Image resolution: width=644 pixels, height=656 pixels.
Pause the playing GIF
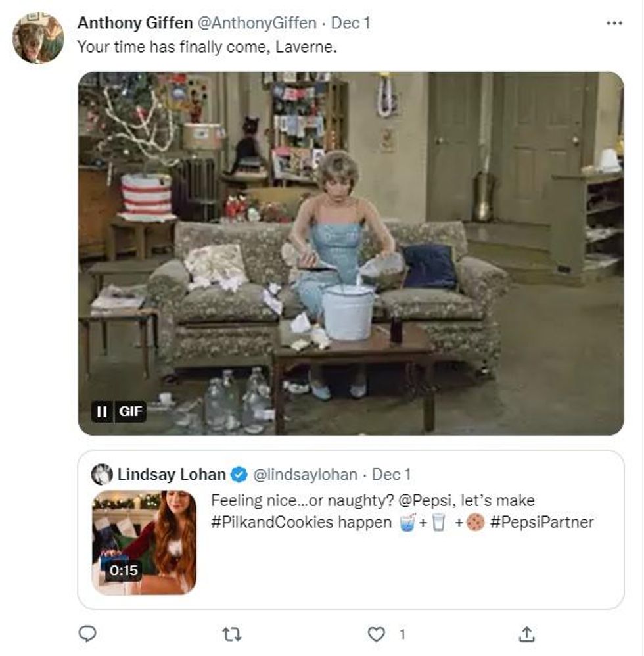click(x=101, y=412)
